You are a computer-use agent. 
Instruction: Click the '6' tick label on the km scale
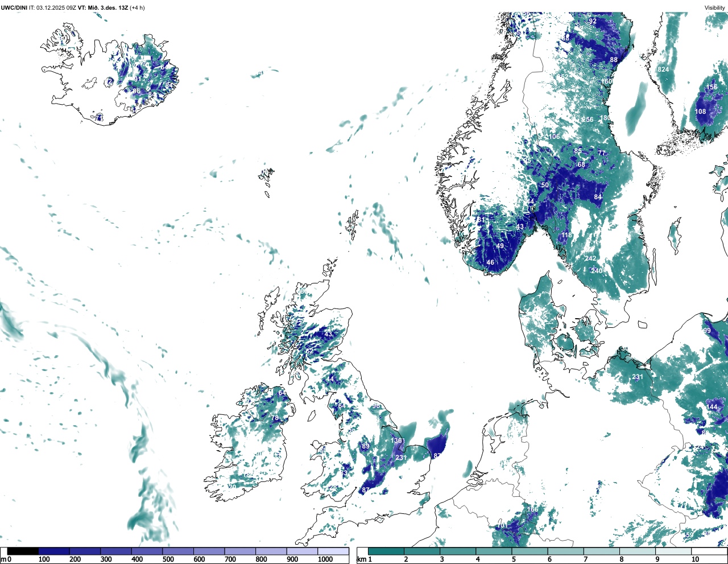pyautogui.click(x=549, y=559)
